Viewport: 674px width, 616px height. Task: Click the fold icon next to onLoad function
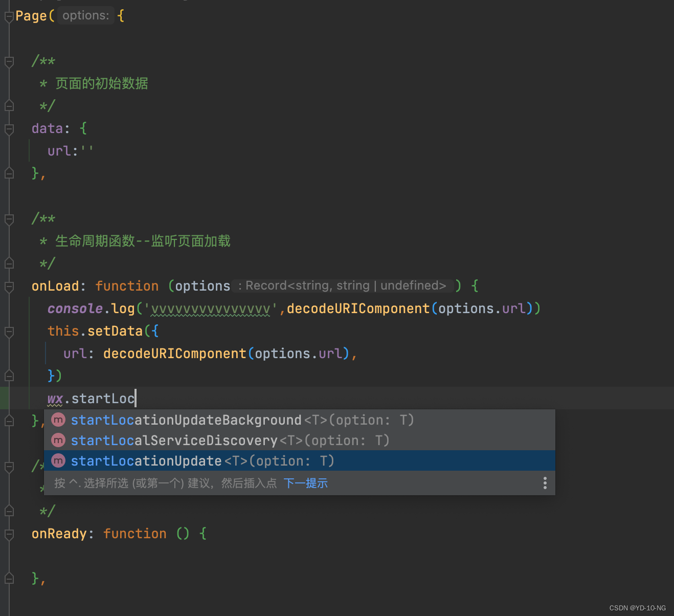pos(9,285)
